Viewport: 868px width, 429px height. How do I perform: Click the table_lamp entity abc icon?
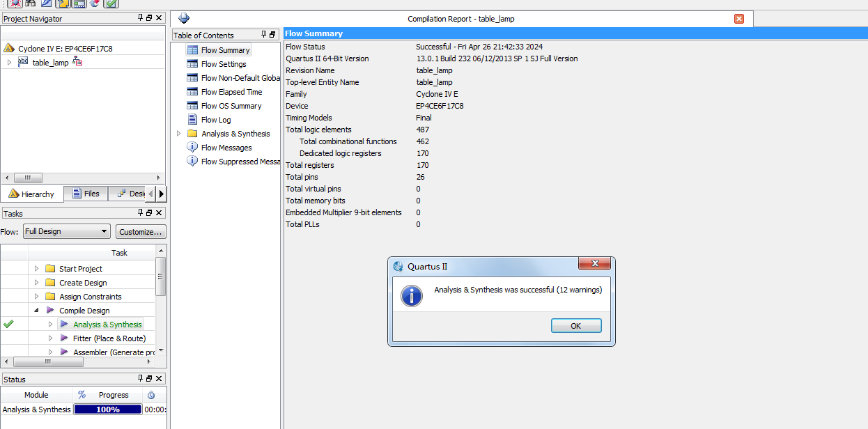pyautogui.click(x=23, y=62)
